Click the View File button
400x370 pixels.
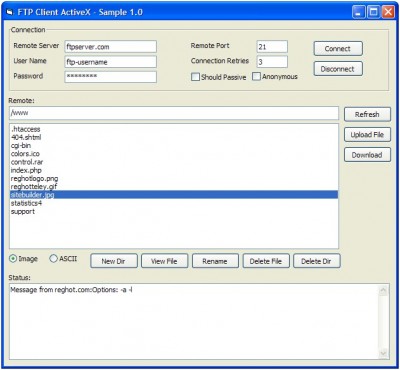pos(164,261)
